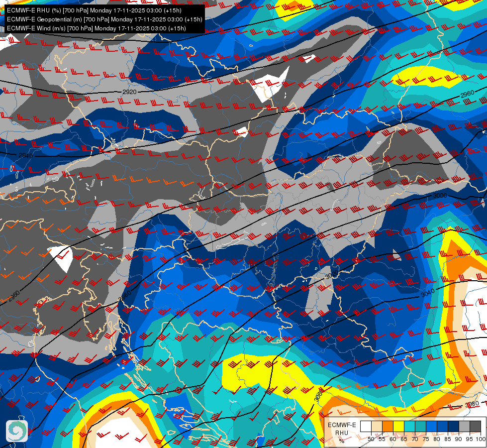Click the legend value label 100
This screenshot has height=448, width=487.
tap(480, 439)
